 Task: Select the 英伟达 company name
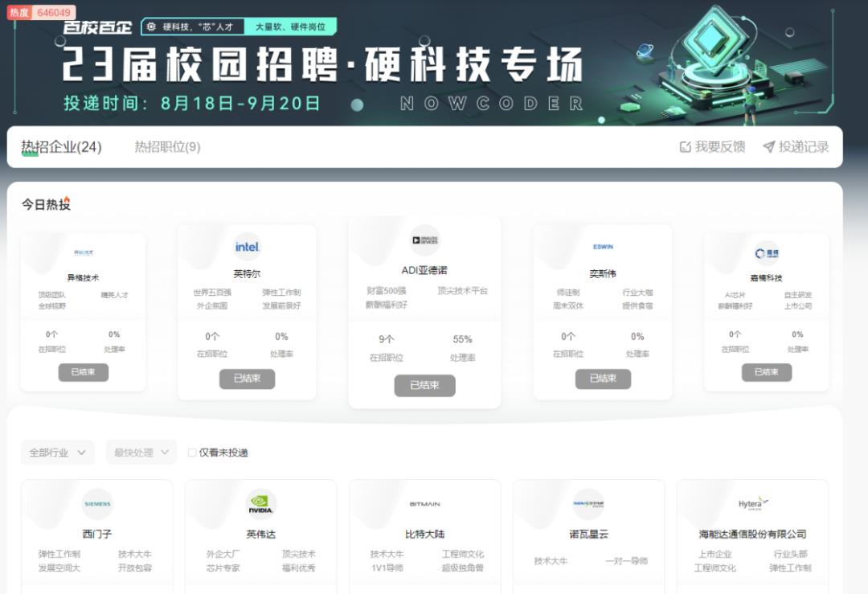click(x=260, y=535)
